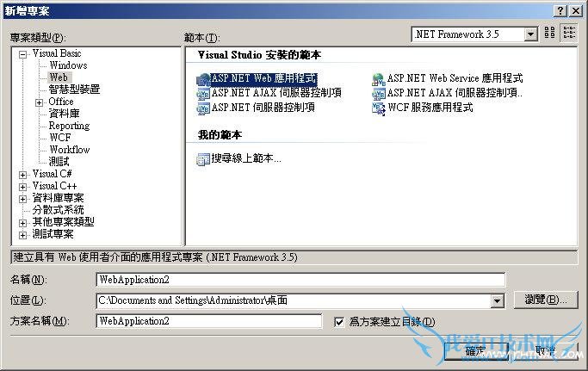The height and width of the screenshot is (371, 588).
Task: Confirm with 確定 button
Action: tap(476, 351)
